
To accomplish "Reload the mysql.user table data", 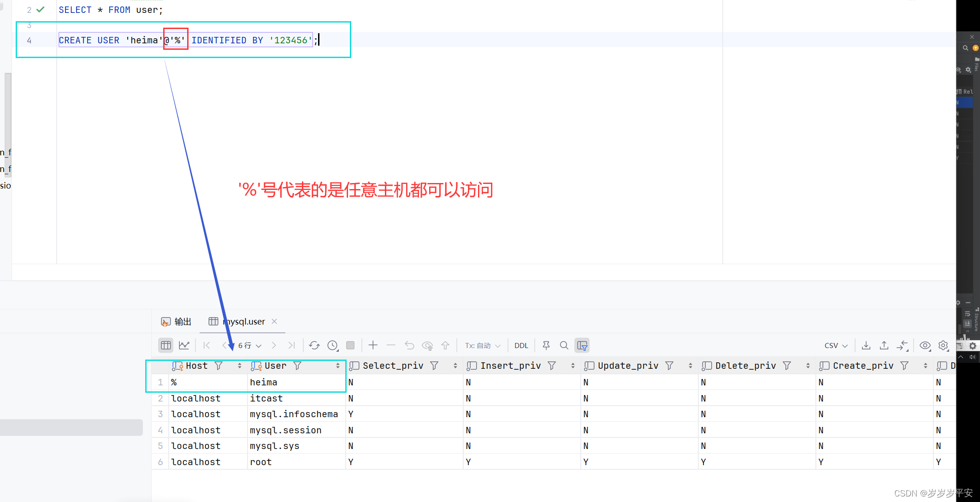I will pos(314,345).
